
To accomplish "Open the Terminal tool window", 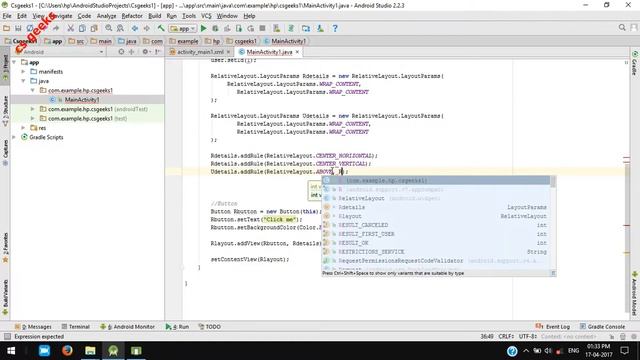I will [76, 327].
